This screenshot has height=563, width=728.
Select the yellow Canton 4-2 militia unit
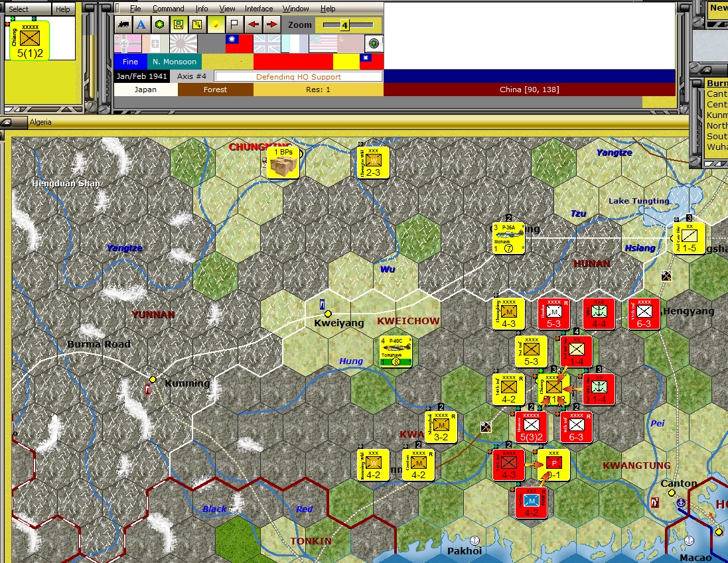[418, 465]
